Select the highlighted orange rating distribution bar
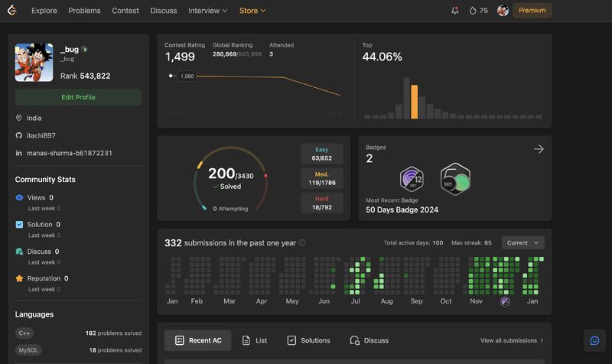This screenshot has width=612, height=364. click(x=414, y=102)
